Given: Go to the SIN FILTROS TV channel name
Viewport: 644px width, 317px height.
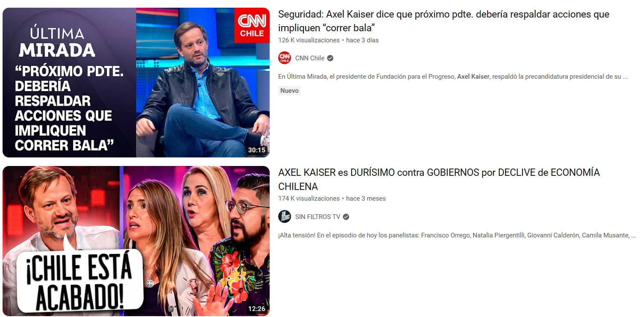Looking at the screenshot, I should (x=318, y=217).
